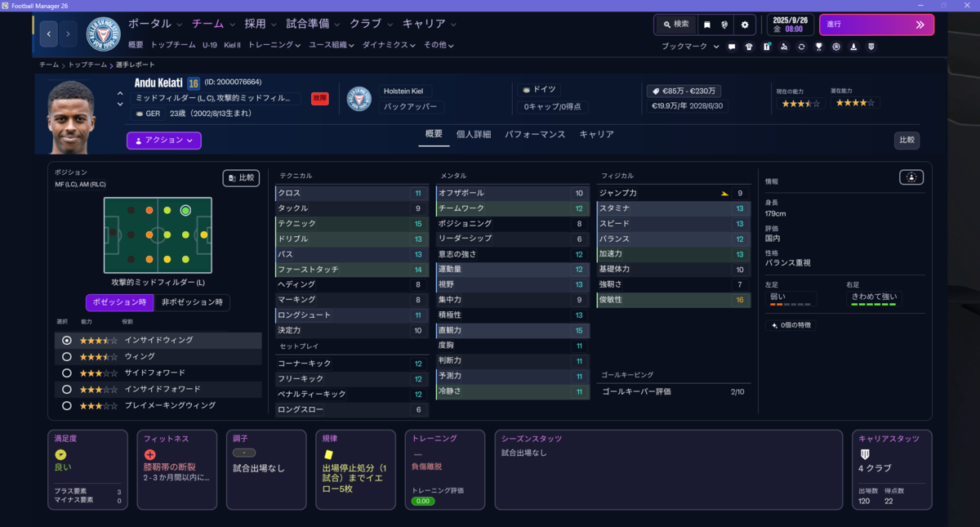Click the shield icon in キャリアスタッツ card
The image size is (980, 527).
tap(865, 454)
